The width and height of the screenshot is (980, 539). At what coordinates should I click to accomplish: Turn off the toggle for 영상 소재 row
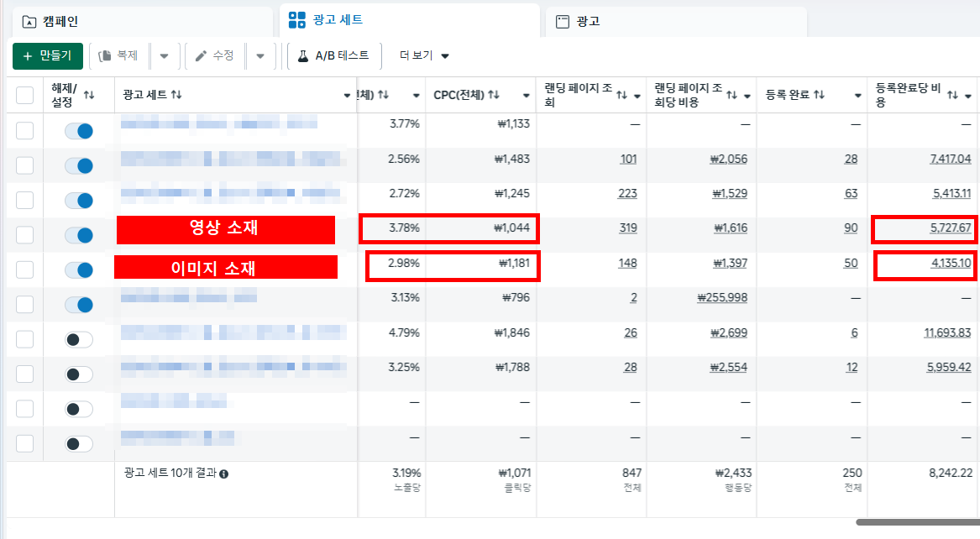[79, 235]
